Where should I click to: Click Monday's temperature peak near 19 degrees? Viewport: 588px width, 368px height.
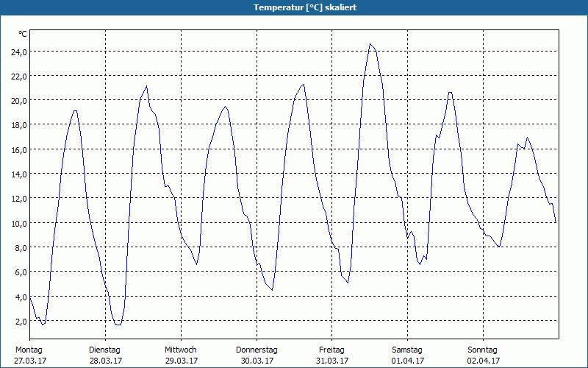coord(76,111)
